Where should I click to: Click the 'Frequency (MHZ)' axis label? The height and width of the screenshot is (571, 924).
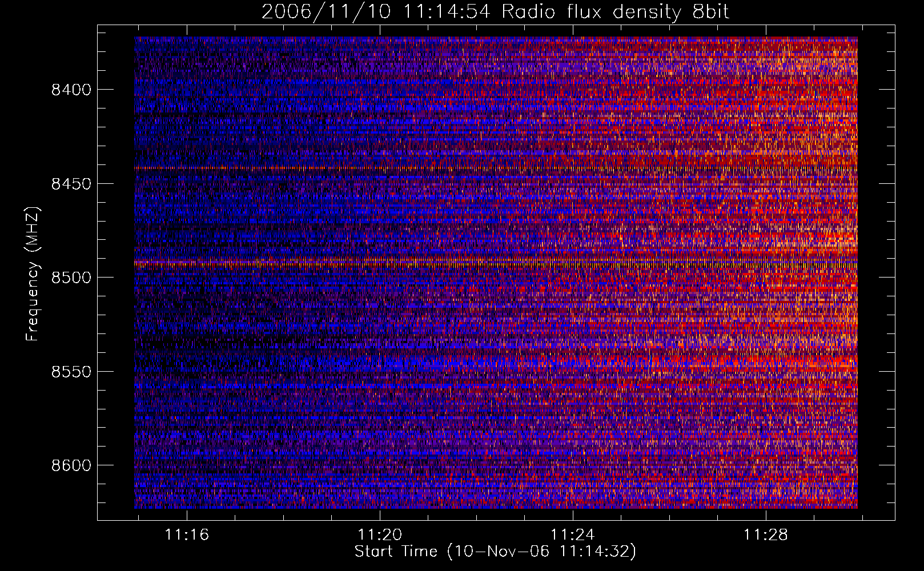33,274
